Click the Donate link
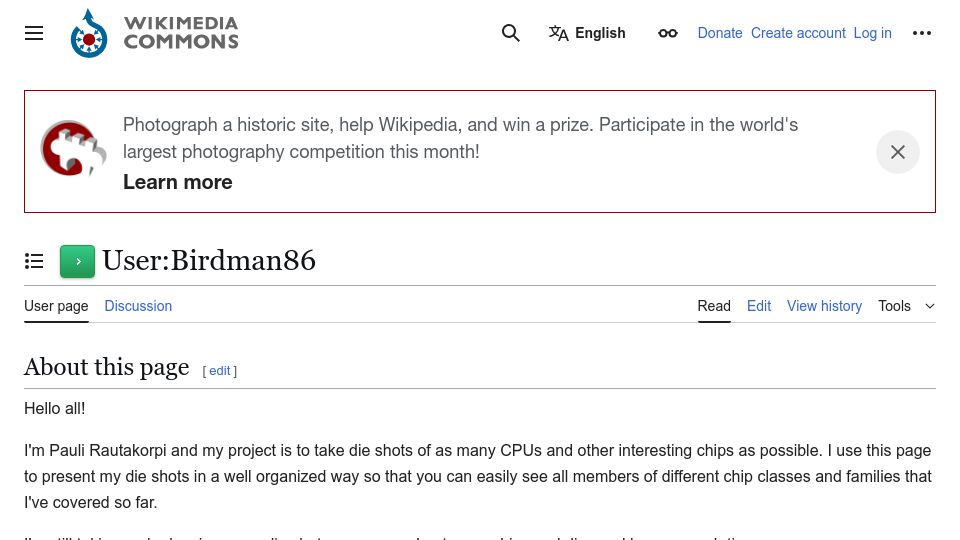Viewport: 960px width, 540px height. click(x=720, y=33)
